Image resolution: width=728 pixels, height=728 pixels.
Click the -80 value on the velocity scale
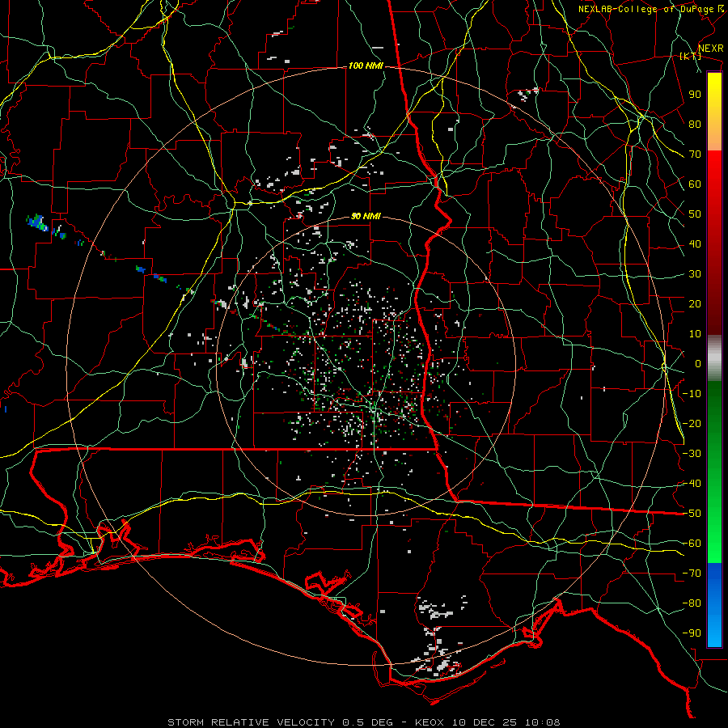(692, 603)
